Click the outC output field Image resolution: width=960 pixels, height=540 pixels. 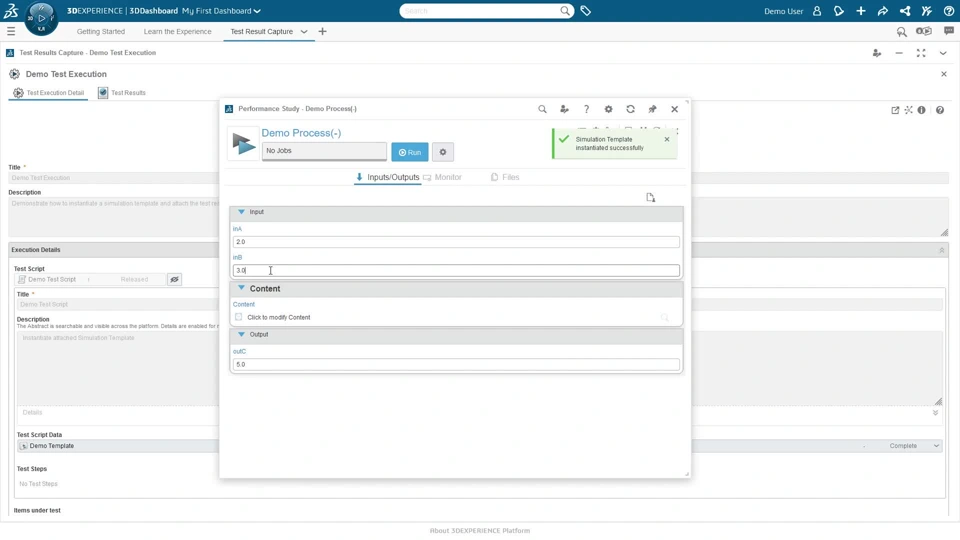[x=456, y=364]
